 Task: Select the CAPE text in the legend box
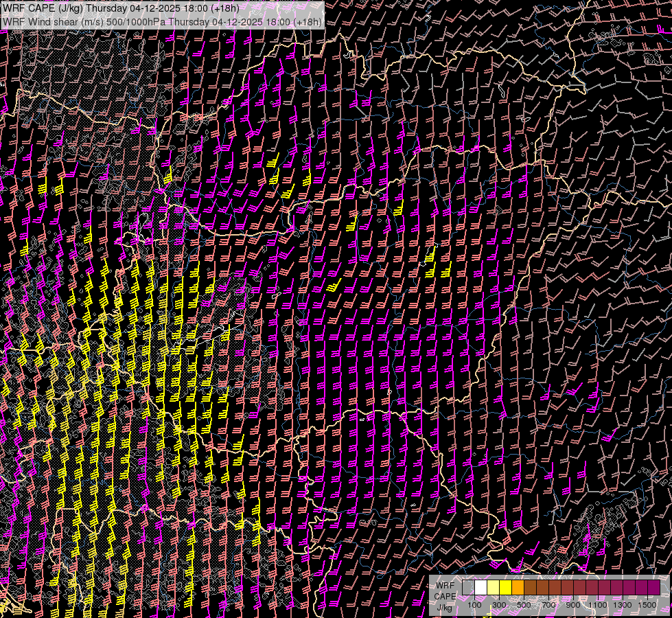click(445, 596)
